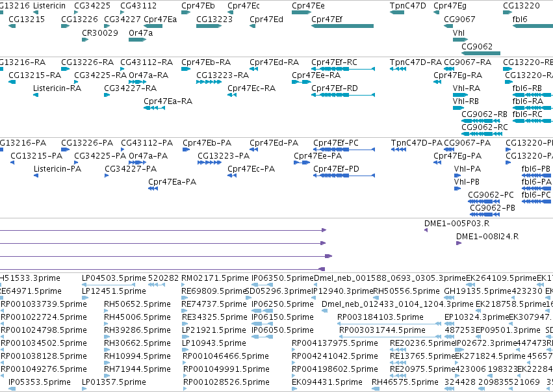
Task: Select the DME1-008I24.R feature marker
Action: [x=459, y=243]
